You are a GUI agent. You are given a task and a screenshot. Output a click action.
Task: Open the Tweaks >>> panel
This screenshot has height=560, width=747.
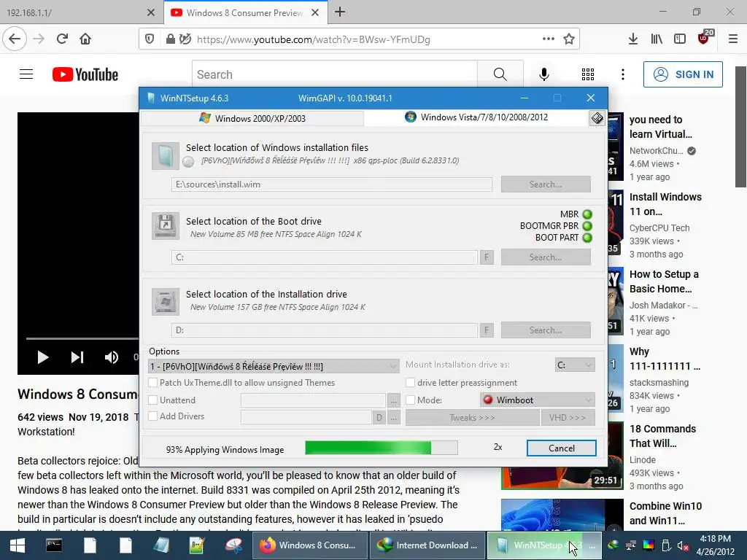[x=472, y=418]
